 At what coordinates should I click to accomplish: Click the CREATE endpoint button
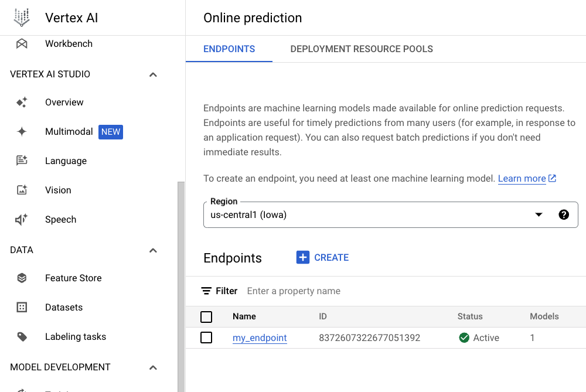pyautogui.click(x=322, y=257)
